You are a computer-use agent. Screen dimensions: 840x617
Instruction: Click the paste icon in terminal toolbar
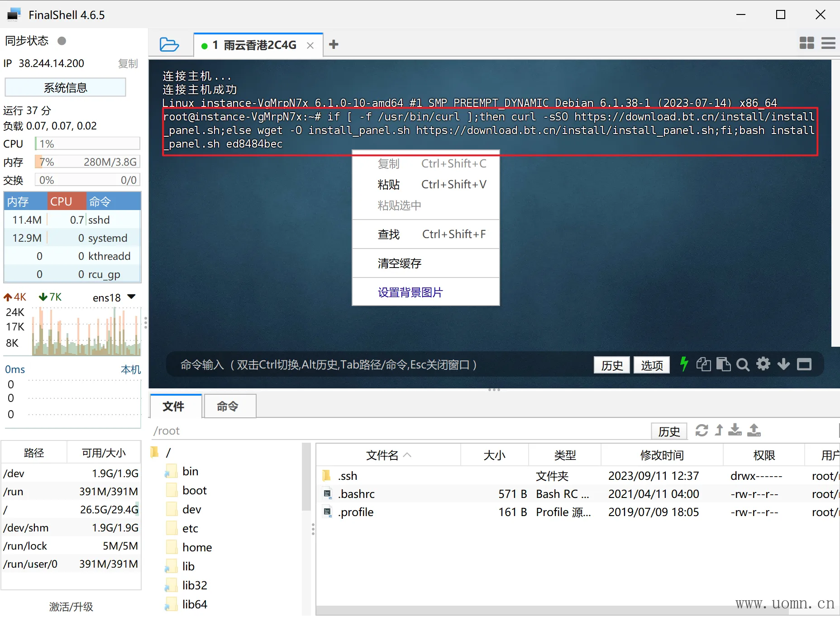(x=723, y=364)
